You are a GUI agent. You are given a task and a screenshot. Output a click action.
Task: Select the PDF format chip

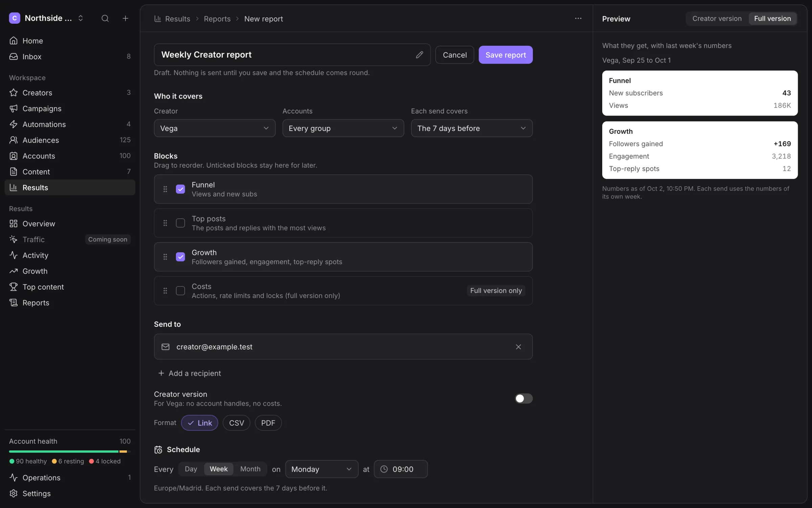(x=268, y=423)
